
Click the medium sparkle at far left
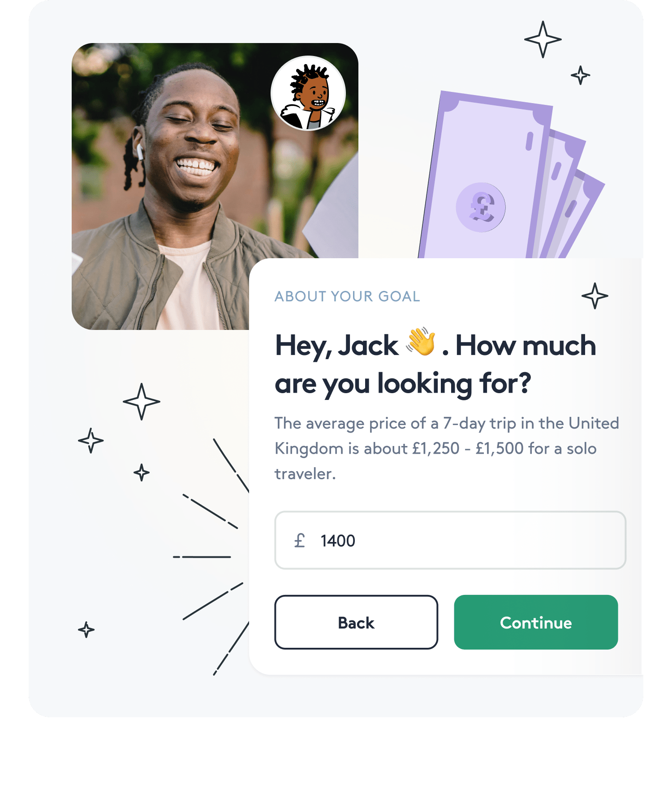click(x=91, y=441)
